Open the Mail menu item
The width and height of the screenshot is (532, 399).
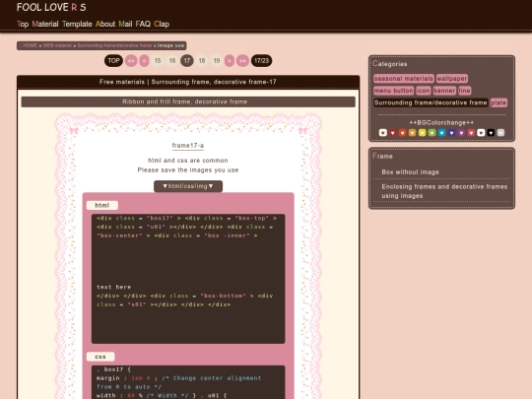pyautogui.click(x=125, y=24)
